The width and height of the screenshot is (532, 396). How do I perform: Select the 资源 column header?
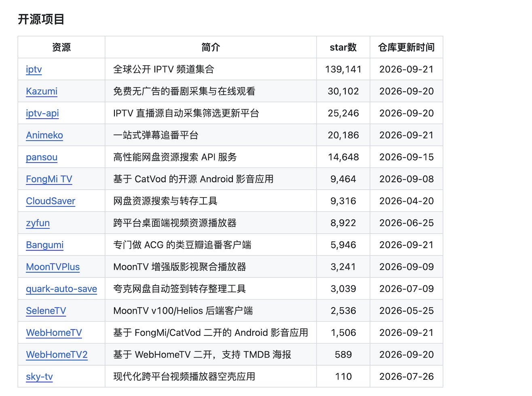(x=61, y=47)
